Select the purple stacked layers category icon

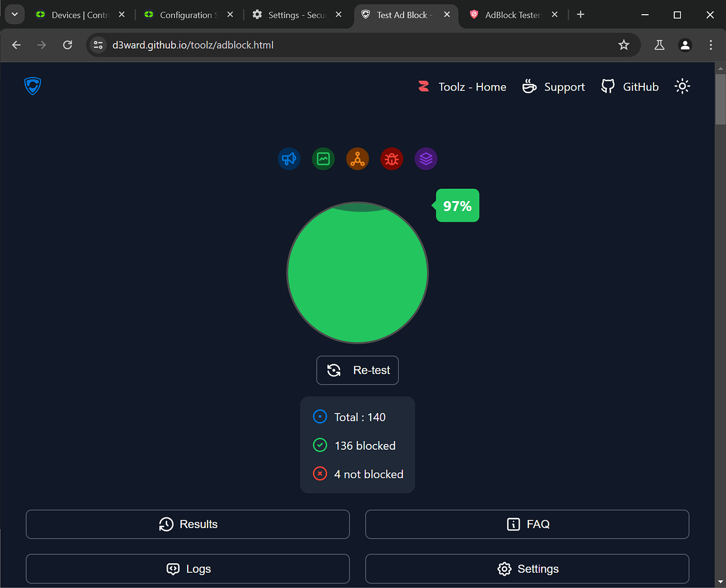click(x=426, y=159)
